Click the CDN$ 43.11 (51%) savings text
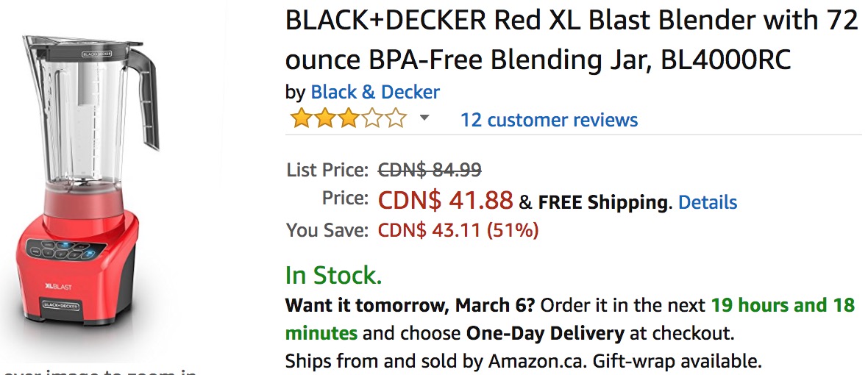Viewport: 868px width, 375px height. coord(458,229)
